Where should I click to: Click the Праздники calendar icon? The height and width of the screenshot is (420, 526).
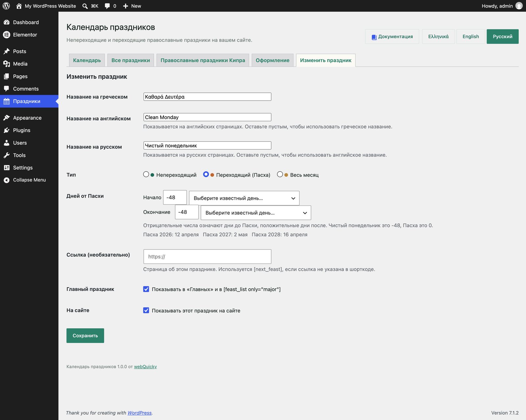coord(7,101)
